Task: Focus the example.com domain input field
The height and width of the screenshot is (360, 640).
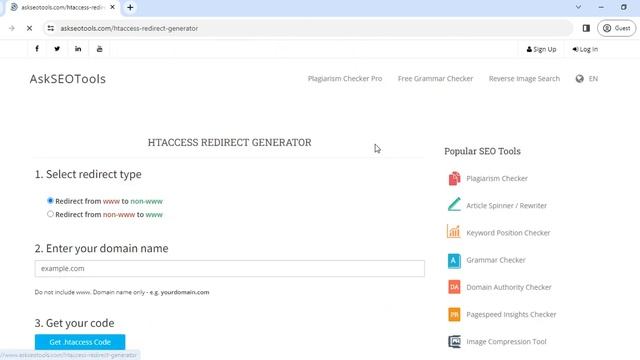Action: (x=229, y=269)
